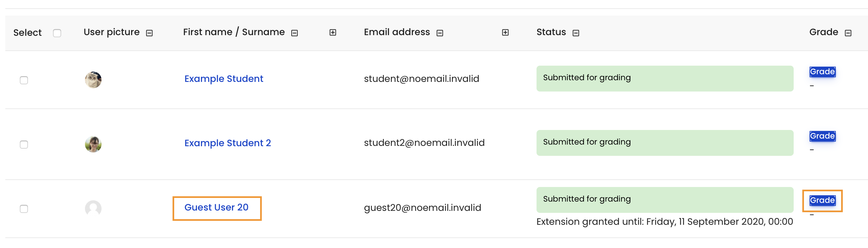Sort by First name column header
This screenshot has height=248, width=868.
[x=208, y=32]
